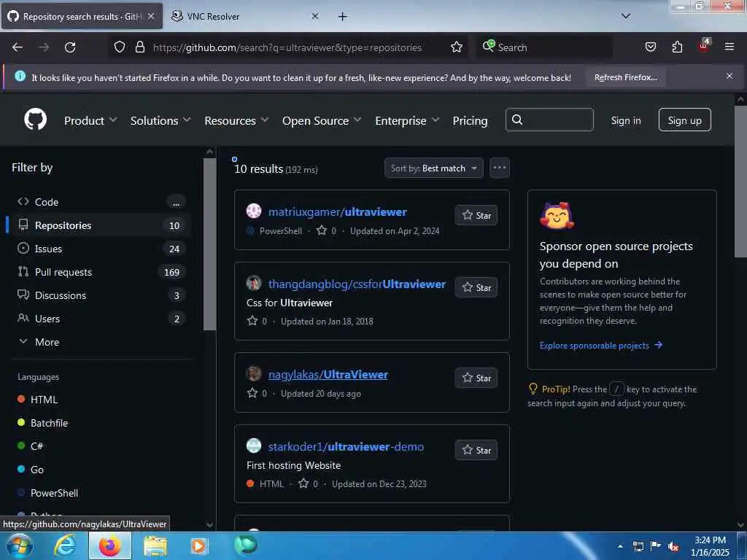Click the Firefox taskbar icon
This screenshot has width=747, height=560.
110,545
